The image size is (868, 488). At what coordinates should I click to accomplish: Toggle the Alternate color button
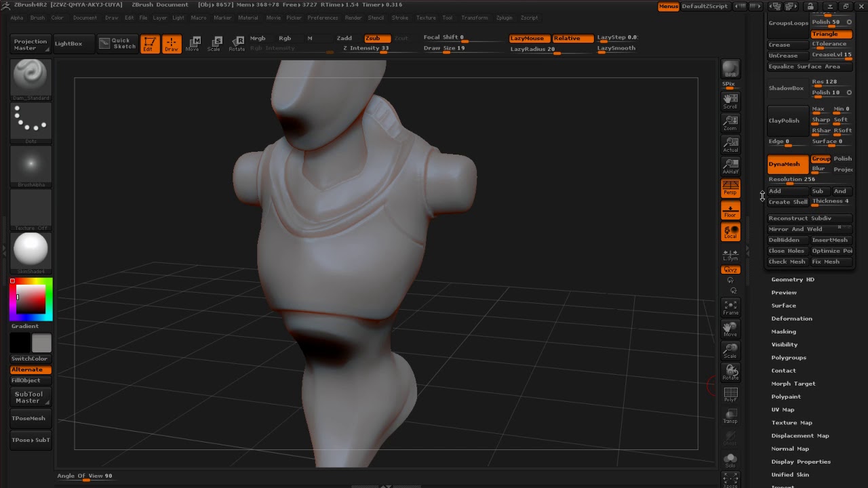[x=31, y=369]
